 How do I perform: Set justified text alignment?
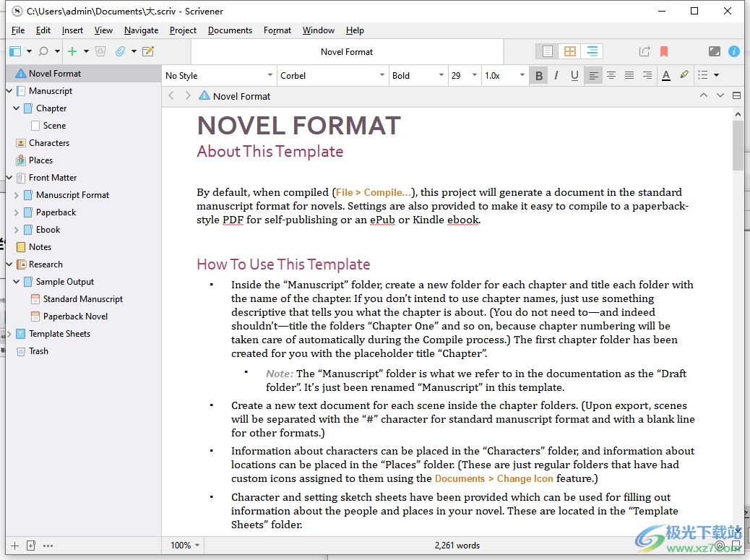[x=629, y=76]
